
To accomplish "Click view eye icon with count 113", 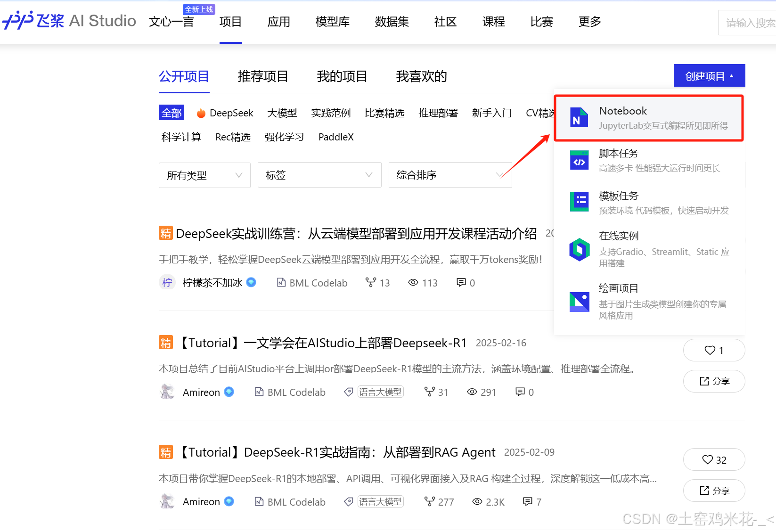I will coord(413,282).
